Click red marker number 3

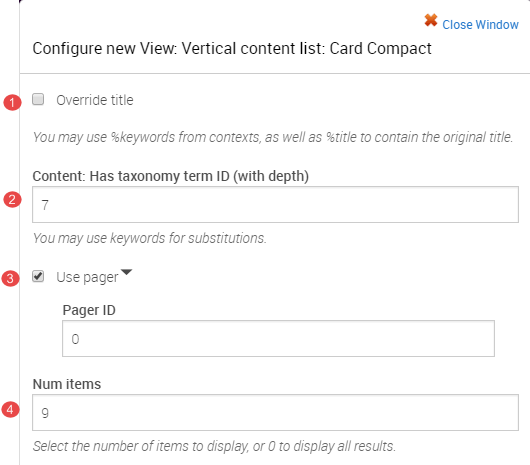tap(10, 278)
